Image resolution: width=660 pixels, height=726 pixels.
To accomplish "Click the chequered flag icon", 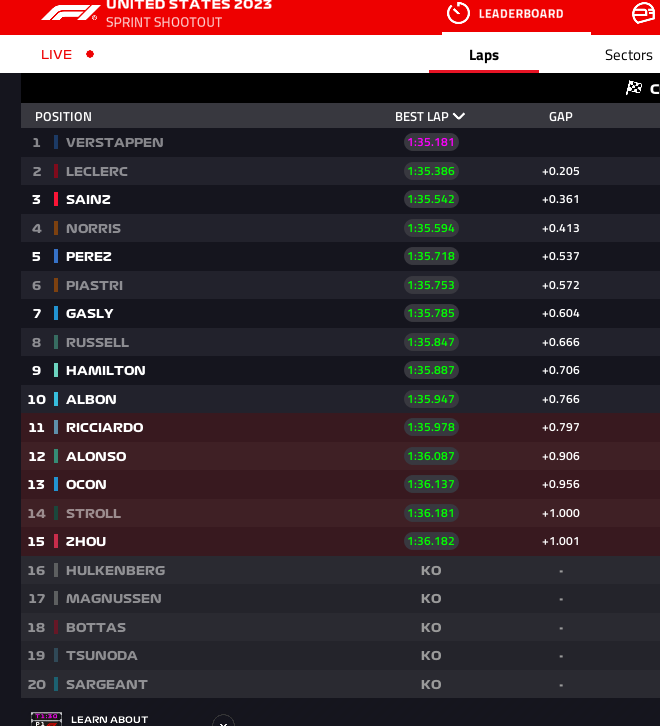I will click(633, 88).
